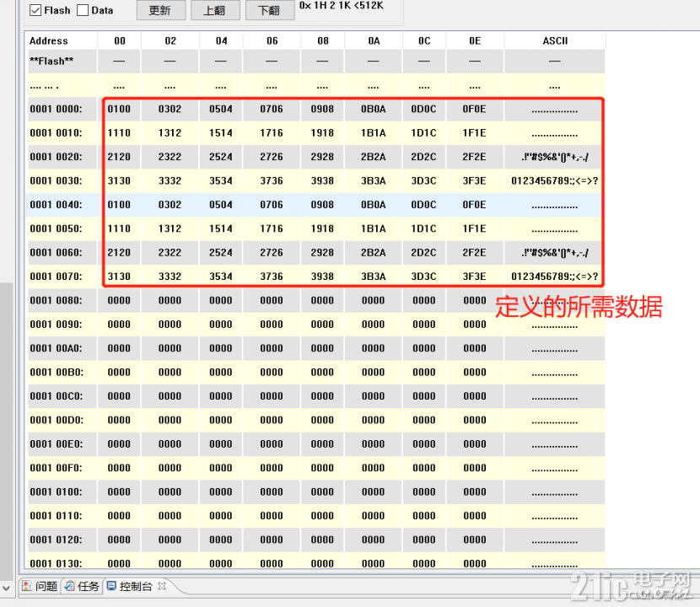The image size is (700, 607).
Task: Select address row 0001 00E0:
Action: click(x=56, y=444)
